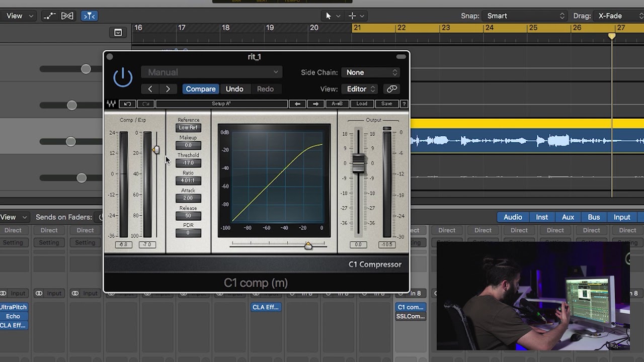This screenshot has height=362, width=644.
Task: Show Inst channel strips in mixer
Action: (x=542, y=217)
